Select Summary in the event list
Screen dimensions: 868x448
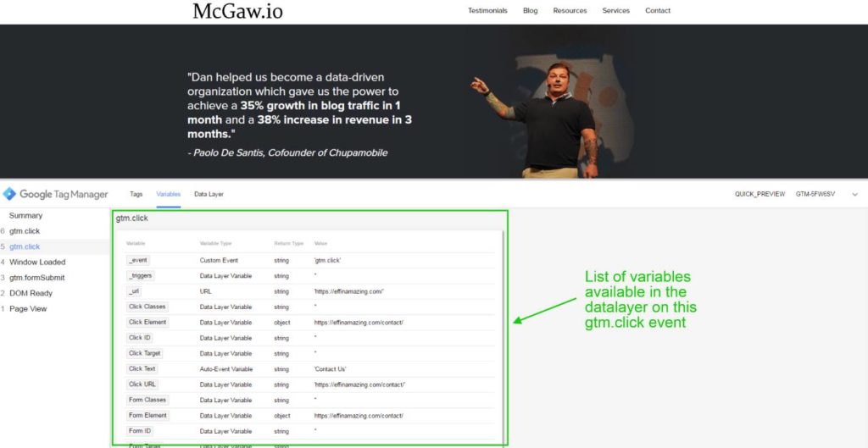click(x=25, y=216)
